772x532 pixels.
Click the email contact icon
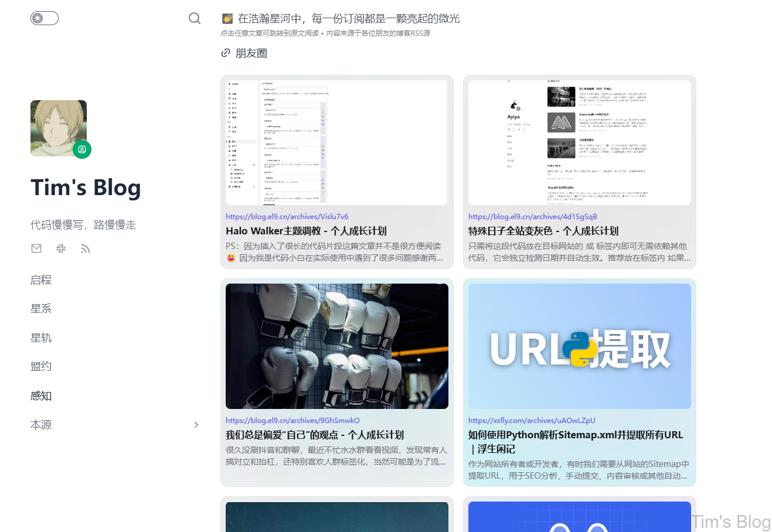(x=36, y=248)
